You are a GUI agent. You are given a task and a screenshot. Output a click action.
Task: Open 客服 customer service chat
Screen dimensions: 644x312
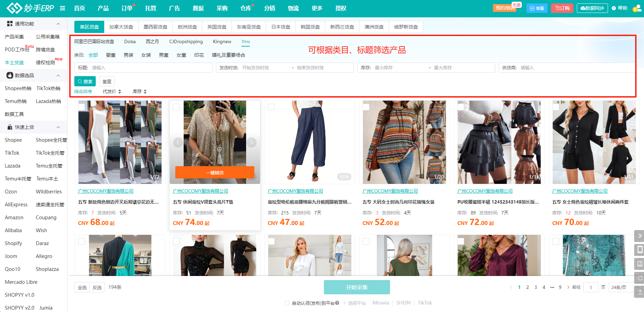[x=537, y=8]
